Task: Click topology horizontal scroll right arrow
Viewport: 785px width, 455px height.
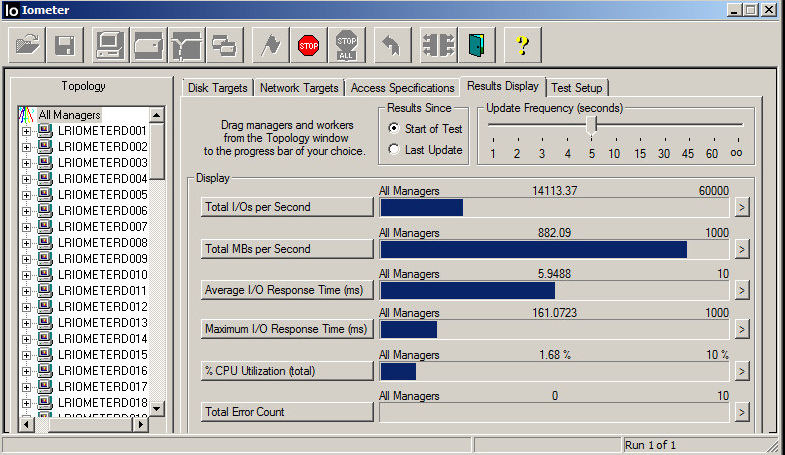Action: click(x=141, y=424)
